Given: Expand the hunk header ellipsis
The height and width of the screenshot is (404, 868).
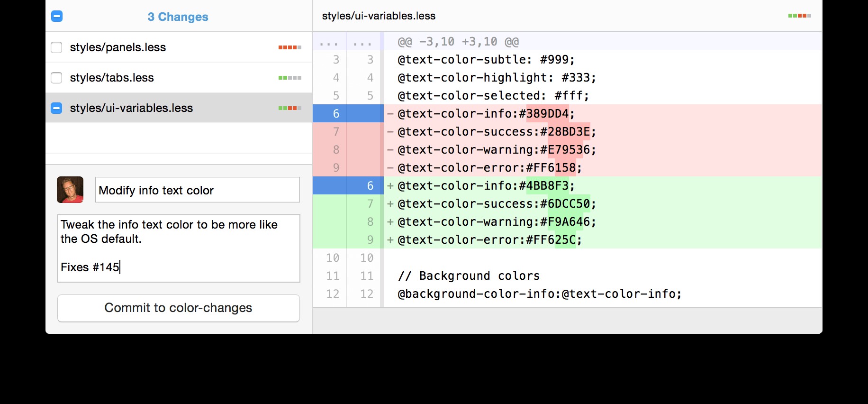Looking at the screenshot, I should (329, 43).
